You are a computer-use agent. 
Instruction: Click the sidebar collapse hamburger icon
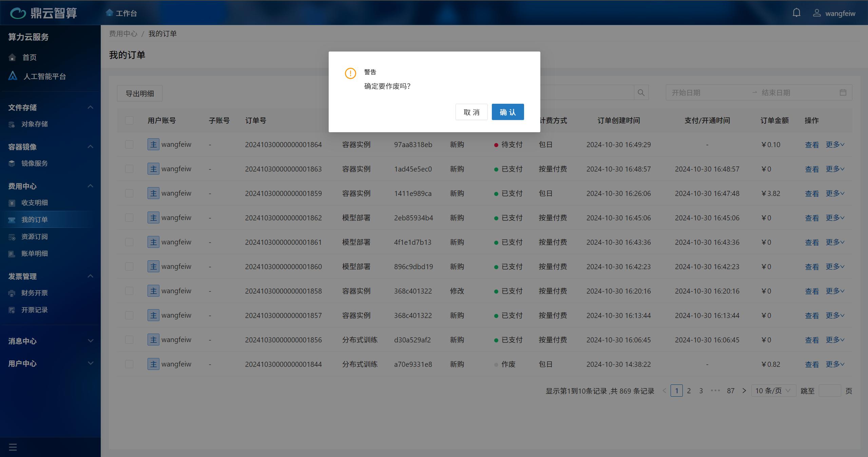pyautogui.click(x=13, y=447)
